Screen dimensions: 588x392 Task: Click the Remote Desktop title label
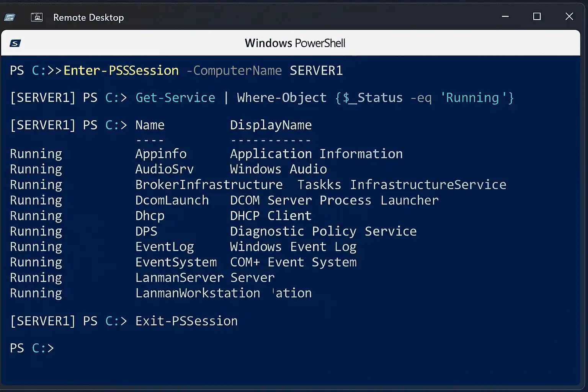pos(88,18)
